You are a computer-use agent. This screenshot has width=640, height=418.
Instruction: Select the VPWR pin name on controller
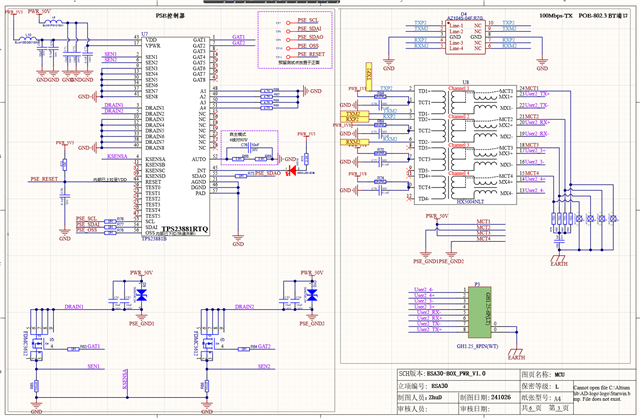153,46
